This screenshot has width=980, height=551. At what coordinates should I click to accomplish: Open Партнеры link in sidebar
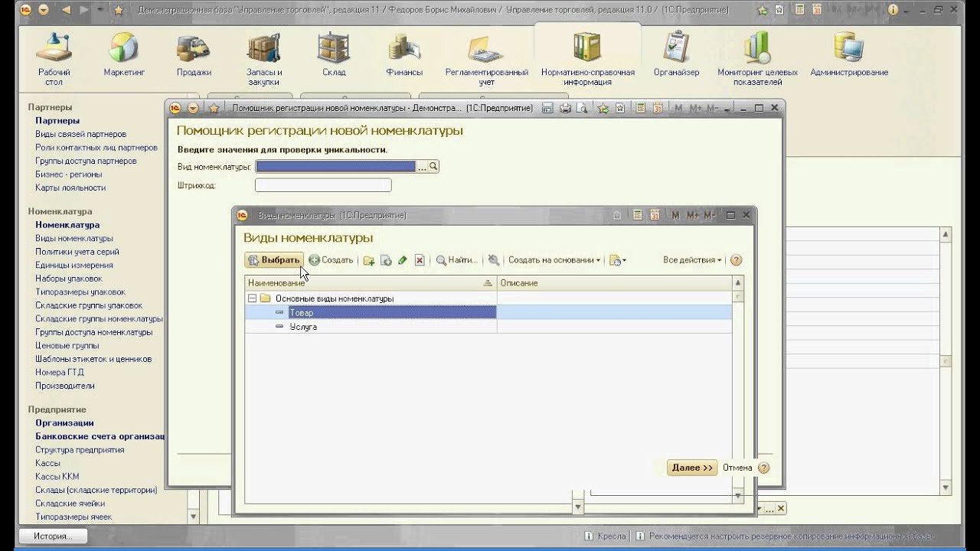pyautogui.click(x=57, y=121)
